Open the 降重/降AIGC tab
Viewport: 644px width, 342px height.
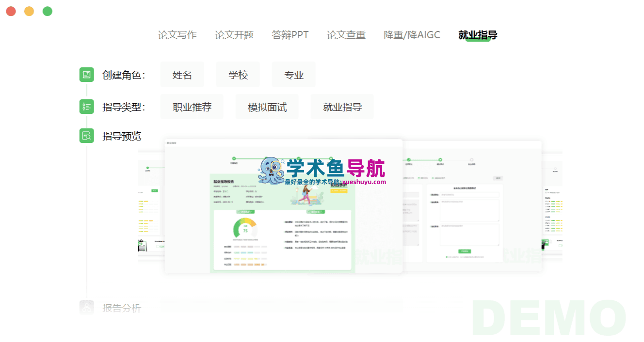[412, 35]
